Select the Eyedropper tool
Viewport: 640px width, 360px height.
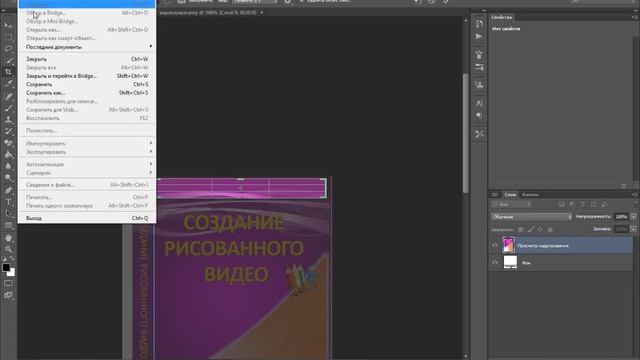pos(8,84)
